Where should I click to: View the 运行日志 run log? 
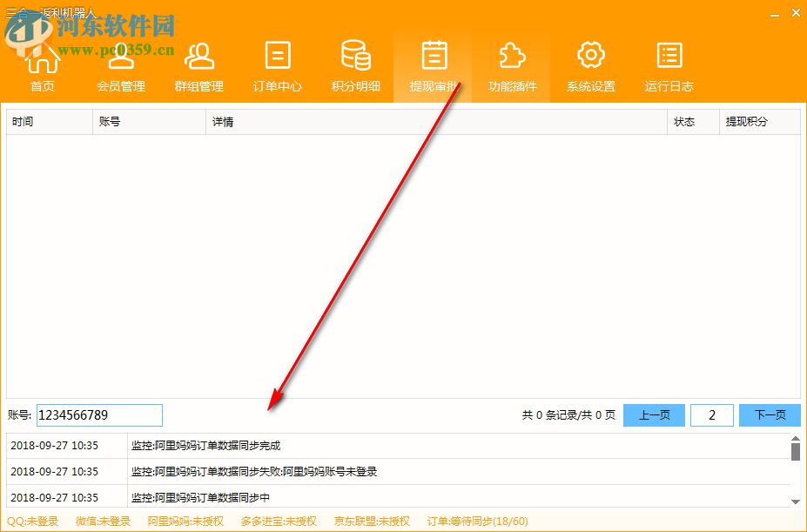[x=668, y=65]
